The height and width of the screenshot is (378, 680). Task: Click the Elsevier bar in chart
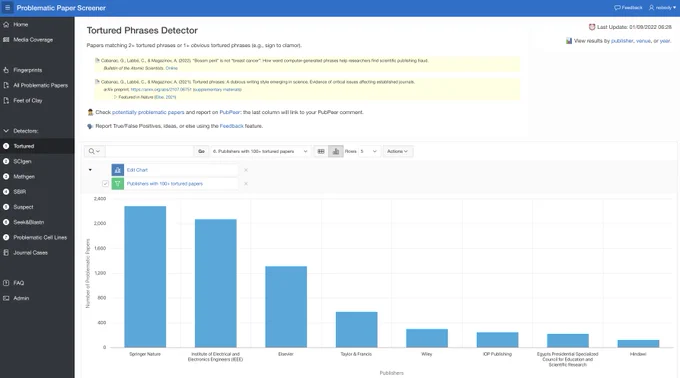[x=286, y=306]
